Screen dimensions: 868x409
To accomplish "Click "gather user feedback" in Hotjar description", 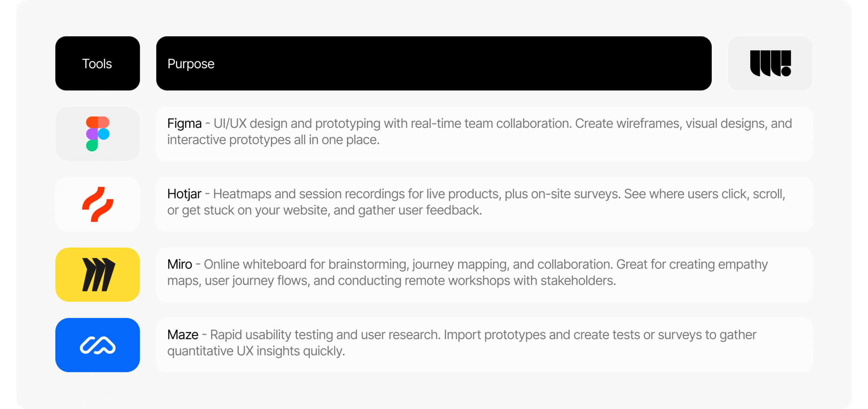I will pos(420,210).
